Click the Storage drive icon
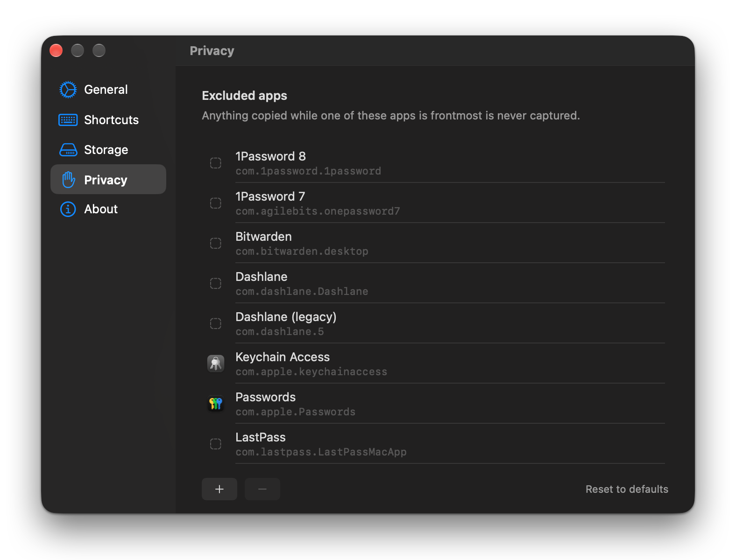 pos(68,150)
